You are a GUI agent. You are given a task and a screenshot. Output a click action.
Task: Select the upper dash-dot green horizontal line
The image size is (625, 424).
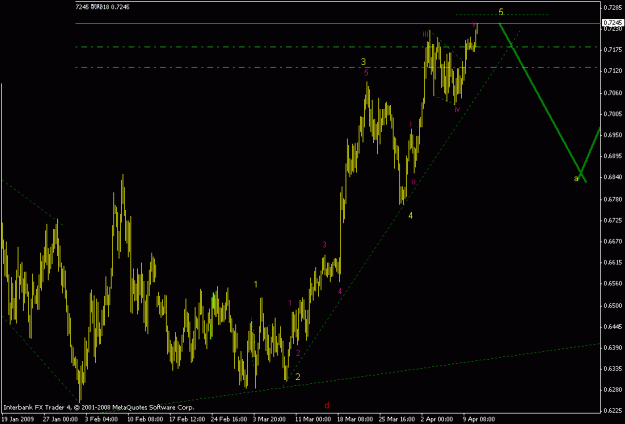(337, 47)
